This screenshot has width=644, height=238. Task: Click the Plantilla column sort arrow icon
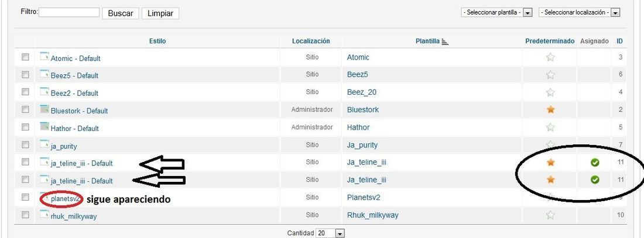(x=445, y=42)
